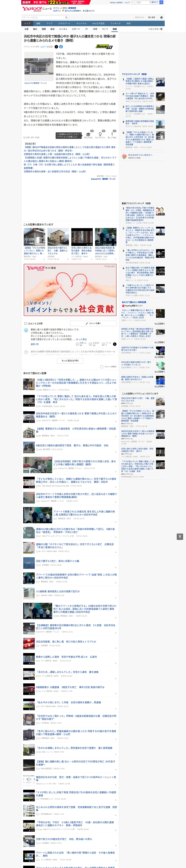Click the Yahoo! JAPAN News logo
The height and width of the screenshot is (868, 186).
(37, 9)
